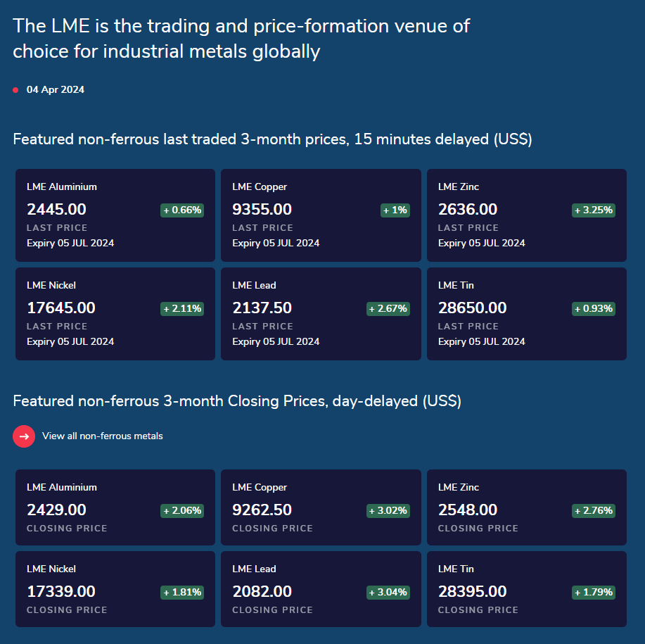Open LME Copper last price card

tap(321, 215)
